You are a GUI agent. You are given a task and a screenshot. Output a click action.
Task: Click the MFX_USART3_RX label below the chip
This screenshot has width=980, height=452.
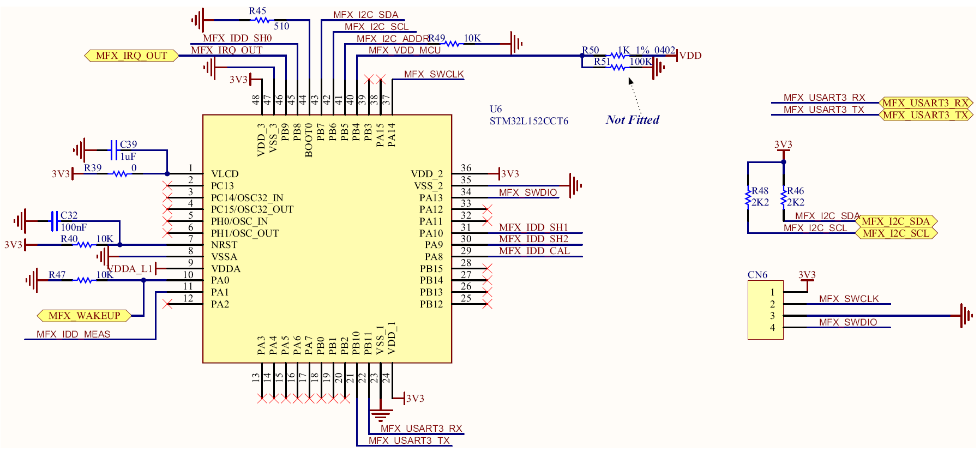421,429
